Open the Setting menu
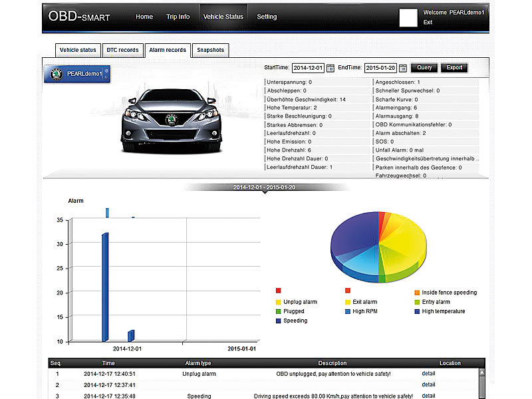Viewport: 532px width, 399px height. click(267, 17)
